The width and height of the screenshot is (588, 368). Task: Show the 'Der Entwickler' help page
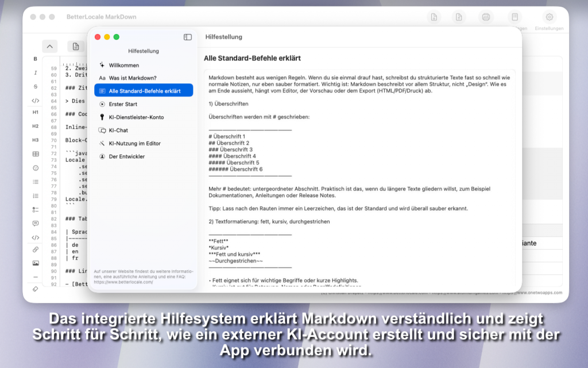point(126,156)
